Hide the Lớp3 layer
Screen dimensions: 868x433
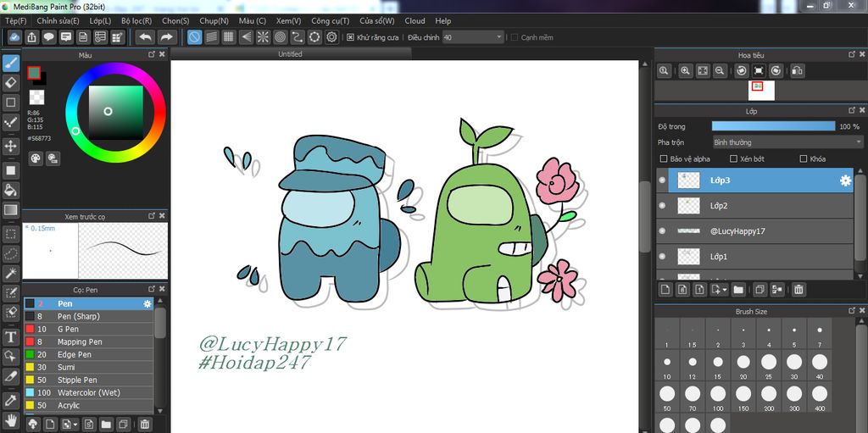click(x=662, y=180)
